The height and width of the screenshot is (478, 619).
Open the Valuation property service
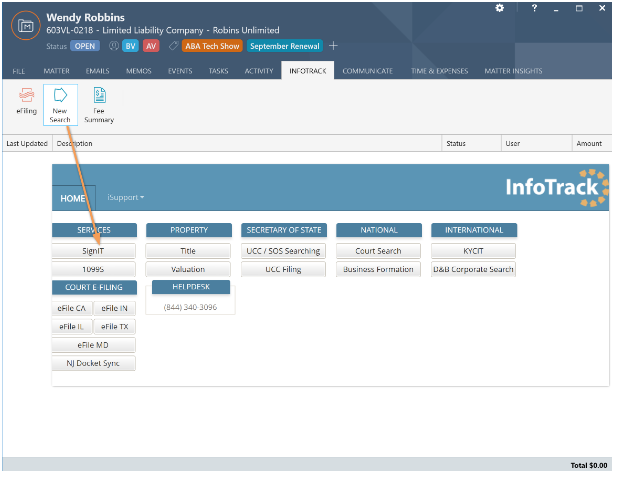(x=188, y=269)
